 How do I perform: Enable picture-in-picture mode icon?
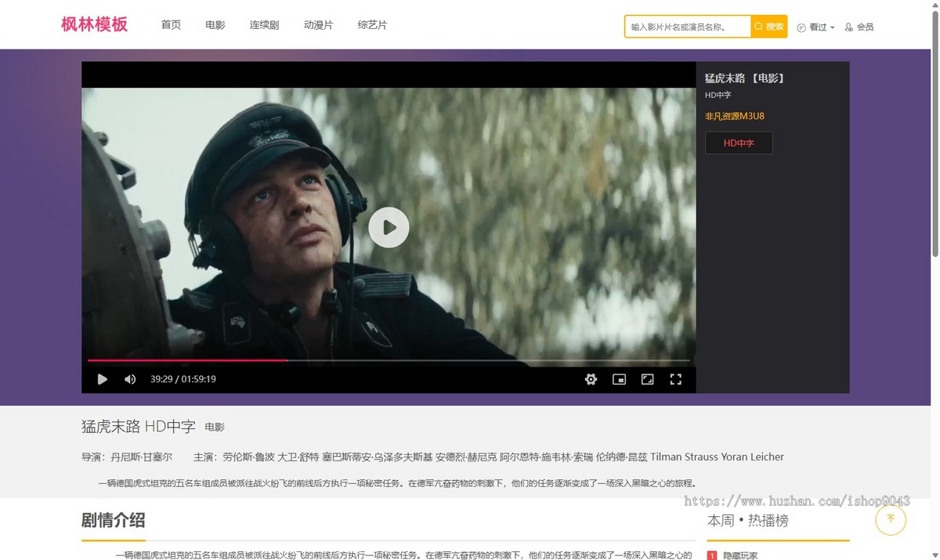point(619,379)
